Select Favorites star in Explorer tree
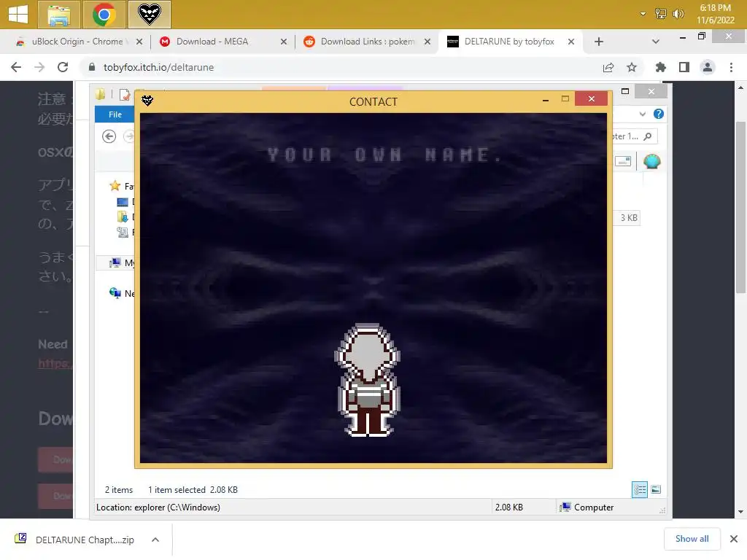The height and width of the screenshot is (560, 747). point(115,186)
